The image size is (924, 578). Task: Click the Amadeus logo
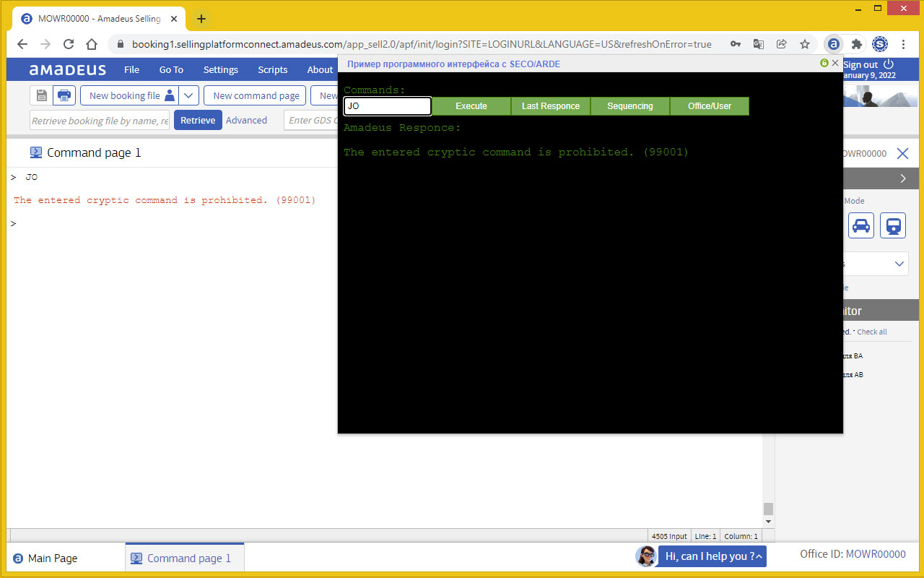68,69
